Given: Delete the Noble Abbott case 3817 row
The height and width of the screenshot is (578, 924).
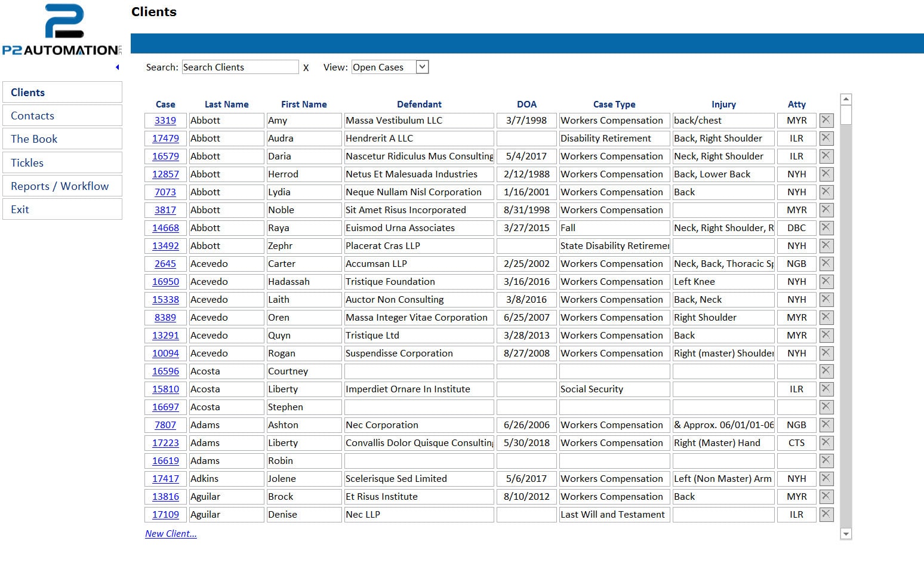Looking at the screenshot, I should tap(826, 210).
